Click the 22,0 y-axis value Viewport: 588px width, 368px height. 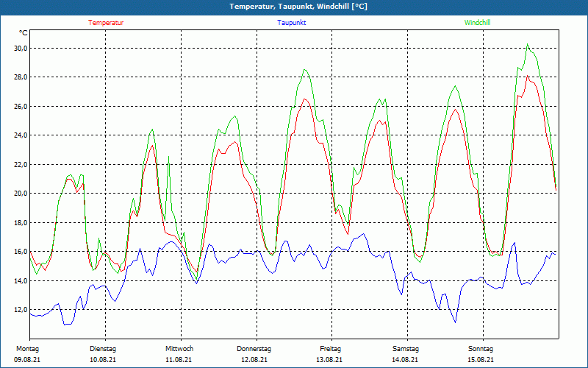tap(21, 164)
